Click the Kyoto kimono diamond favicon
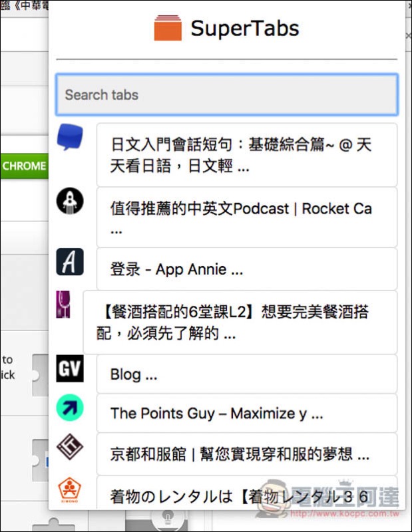 click(x=70, y=446)
